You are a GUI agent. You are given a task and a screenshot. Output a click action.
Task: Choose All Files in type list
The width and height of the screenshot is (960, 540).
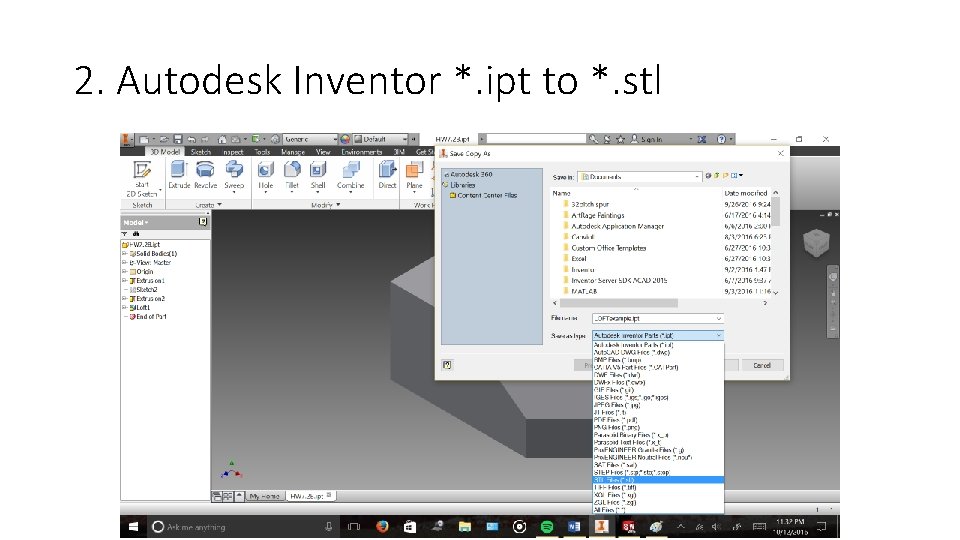point(658,509)
